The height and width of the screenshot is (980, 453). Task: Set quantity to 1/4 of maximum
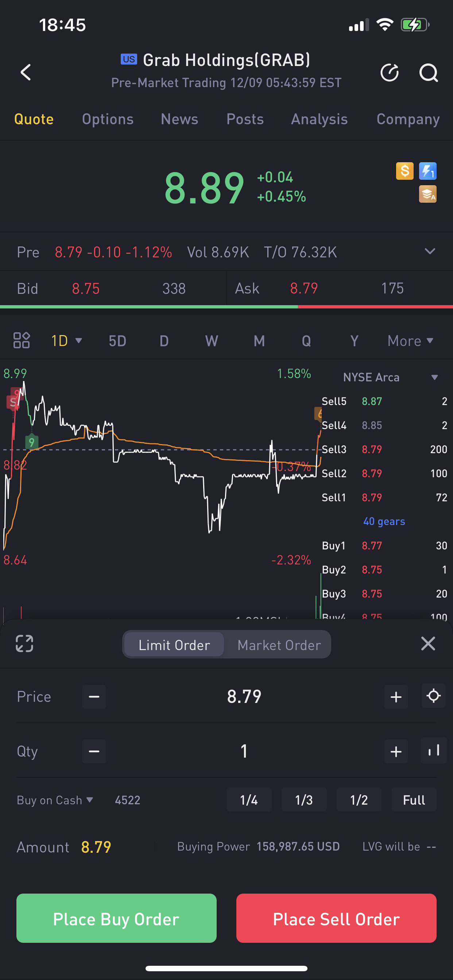pyautogui.click(x=249, y=800)
